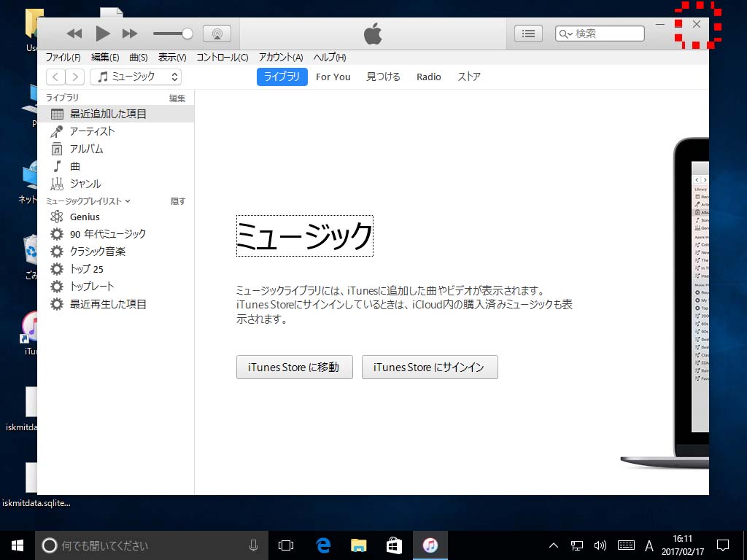Hide the ミュージックプレイリスト section via 隠す
The height and width of the screenshot is (560, 747).
pyautogui.click(x=178, y=201)
